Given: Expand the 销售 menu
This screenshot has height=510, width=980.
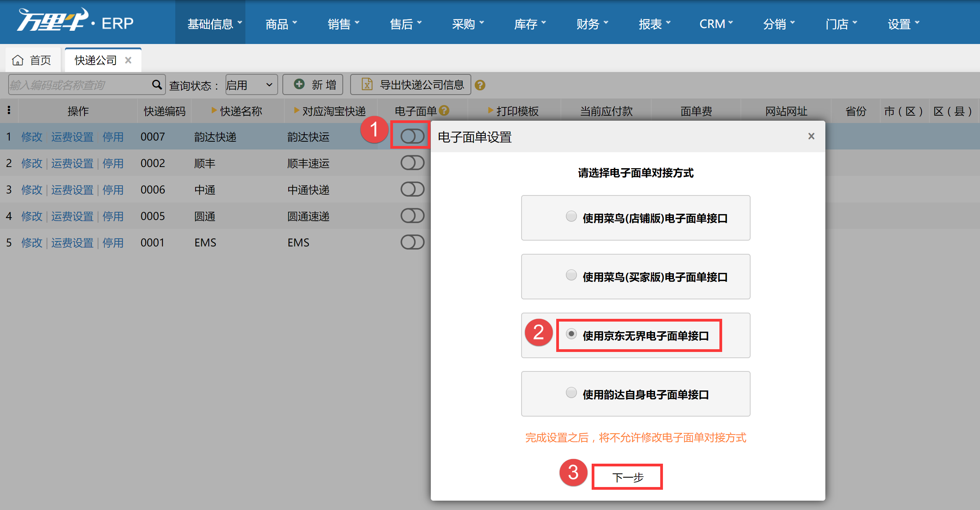Looking at the screenshot, I should pyautogui.click(x=343, y=24).
